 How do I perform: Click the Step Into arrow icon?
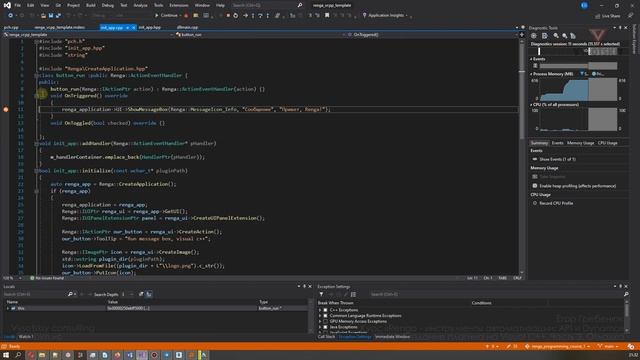tap(253, 16)
